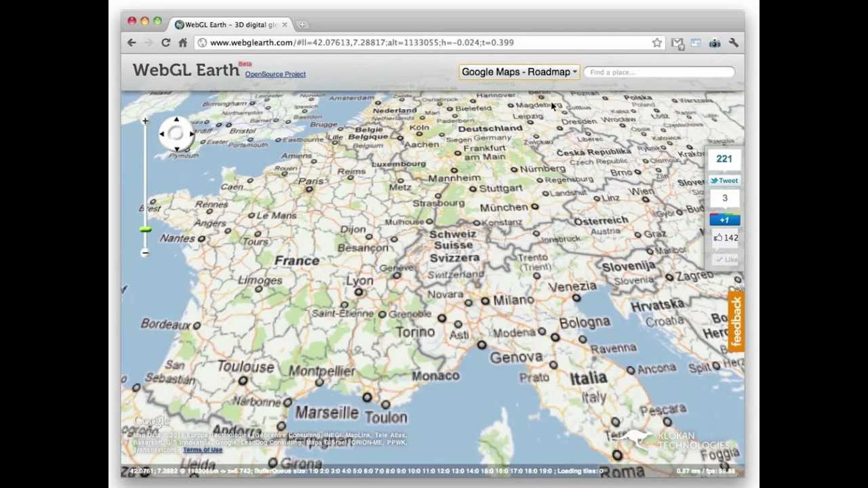Open a new browser tab
This screenshot has height=488, width=868.
tap(302, 24)
